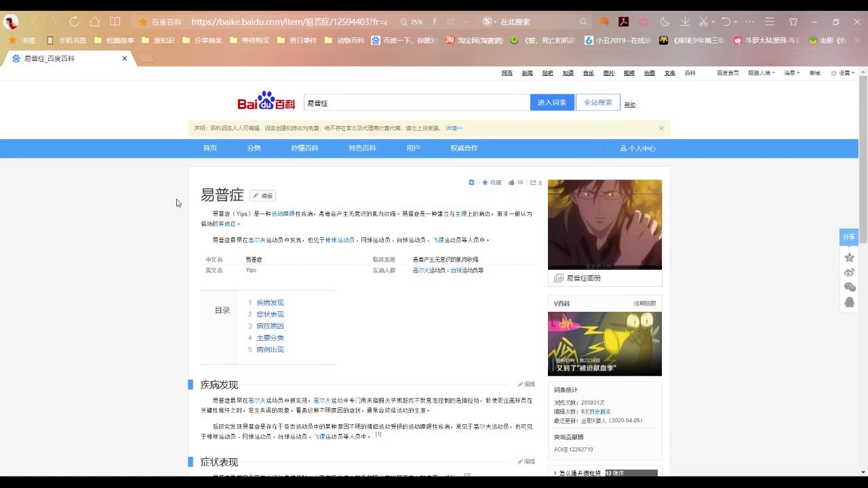Click the 进入词条 button
The image size is (868, 488).
click(x=552, y=102)
